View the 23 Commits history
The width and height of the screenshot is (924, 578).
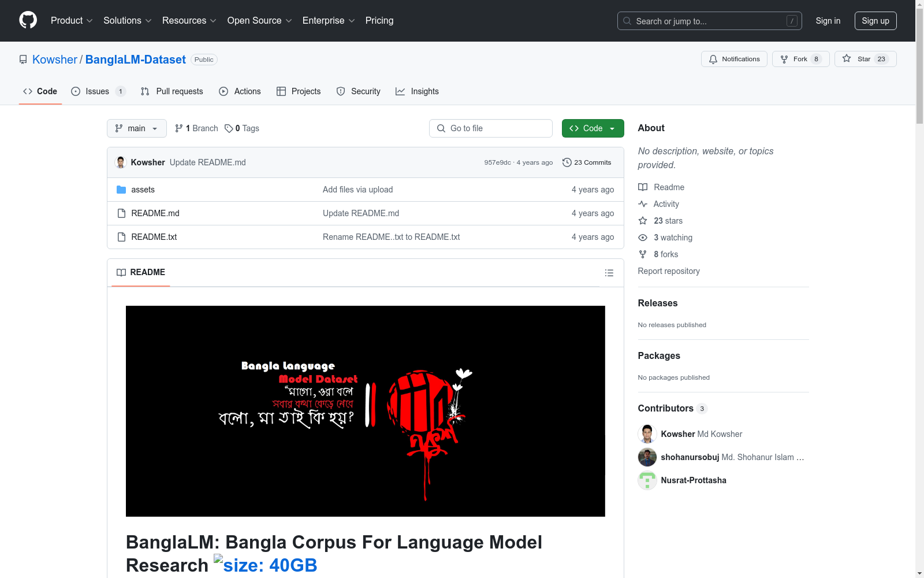[587, 162]
